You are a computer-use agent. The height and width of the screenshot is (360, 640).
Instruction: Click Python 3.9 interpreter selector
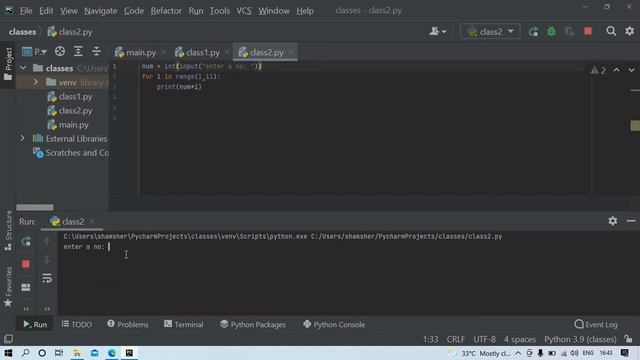coord(580,339)
